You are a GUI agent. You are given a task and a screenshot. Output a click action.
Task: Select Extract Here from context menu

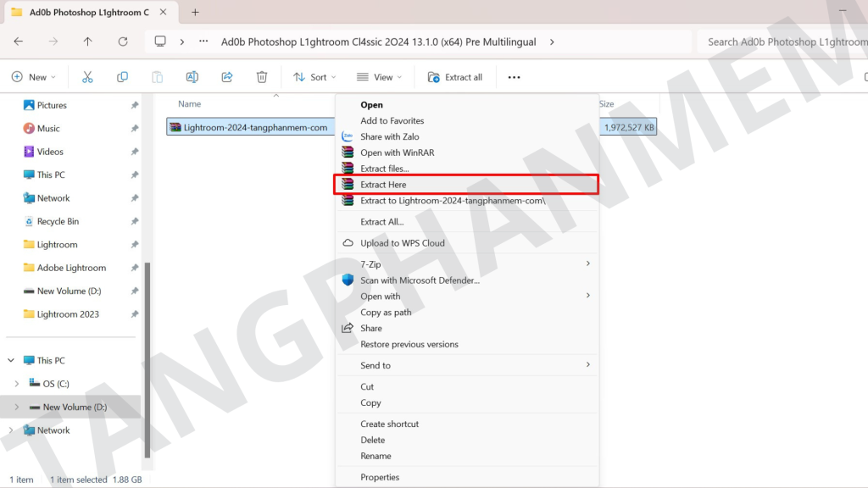tap(383, 185)
